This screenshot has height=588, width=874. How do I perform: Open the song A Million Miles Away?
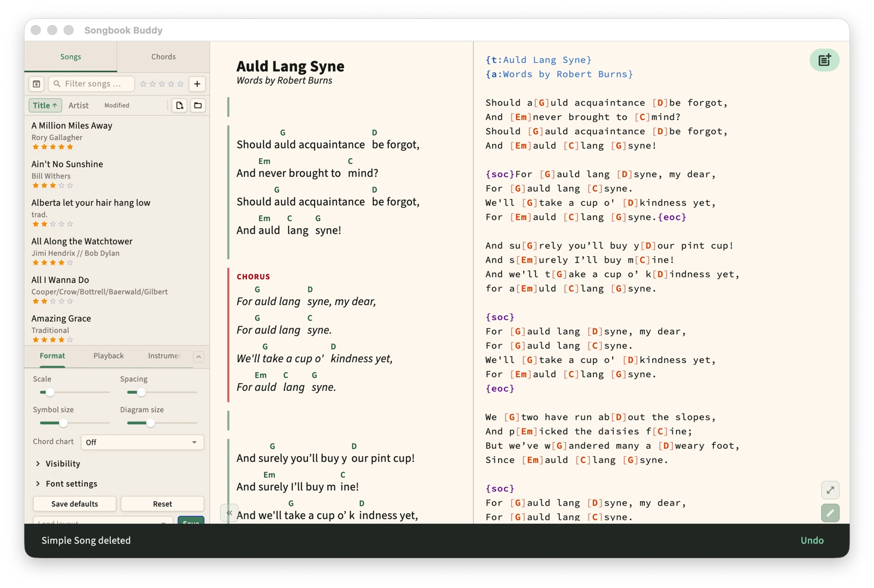click(117, 135)
